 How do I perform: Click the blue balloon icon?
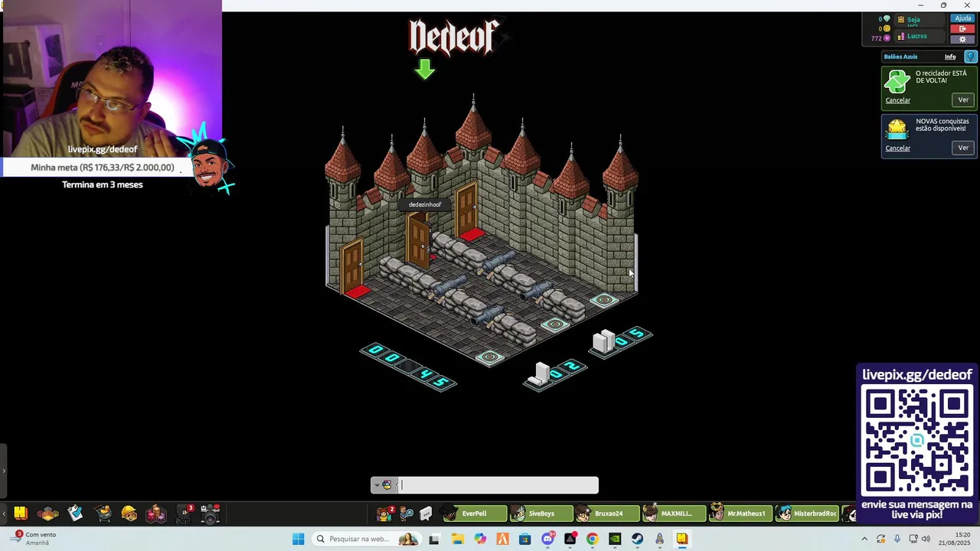coord(970,57)
